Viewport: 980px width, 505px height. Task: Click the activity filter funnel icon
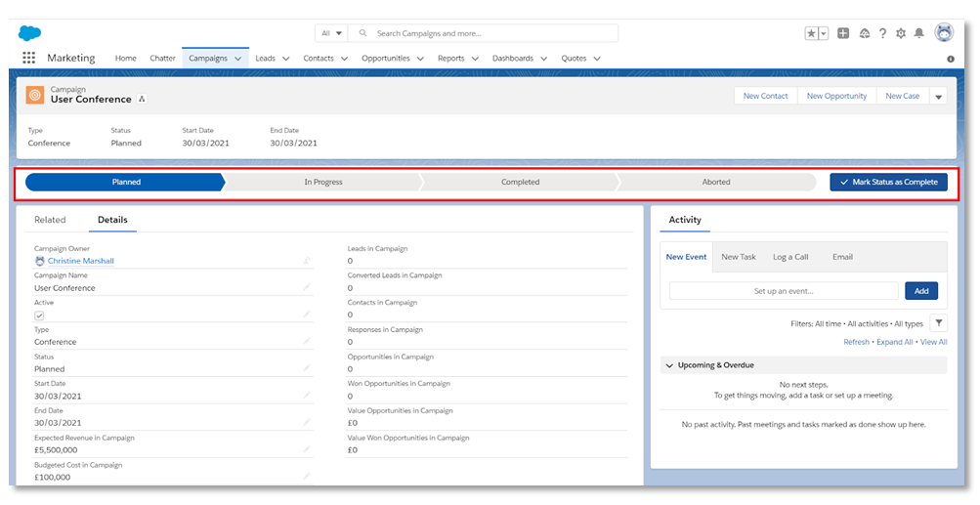tap(938, 323)
